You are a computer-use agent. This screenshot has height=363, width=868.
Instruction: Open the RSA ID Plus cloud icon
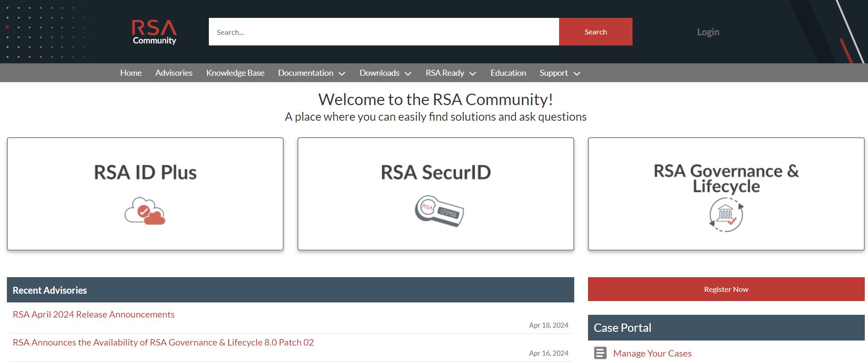[x=145, y=211]
